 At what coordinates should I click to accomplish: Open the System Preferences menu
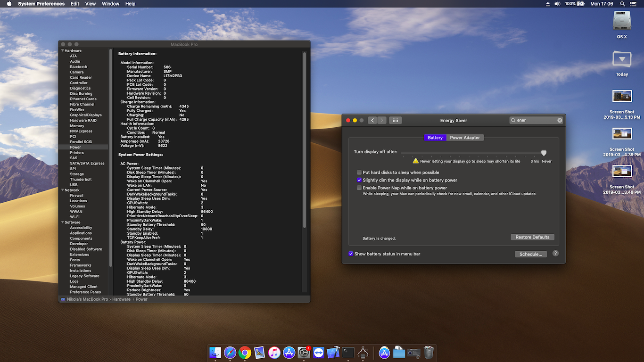[x=41, y=4]
